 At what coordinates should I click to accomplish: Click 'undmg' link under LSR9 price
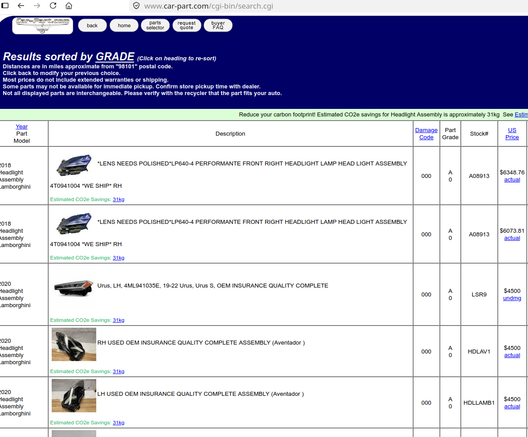(512, 298)
